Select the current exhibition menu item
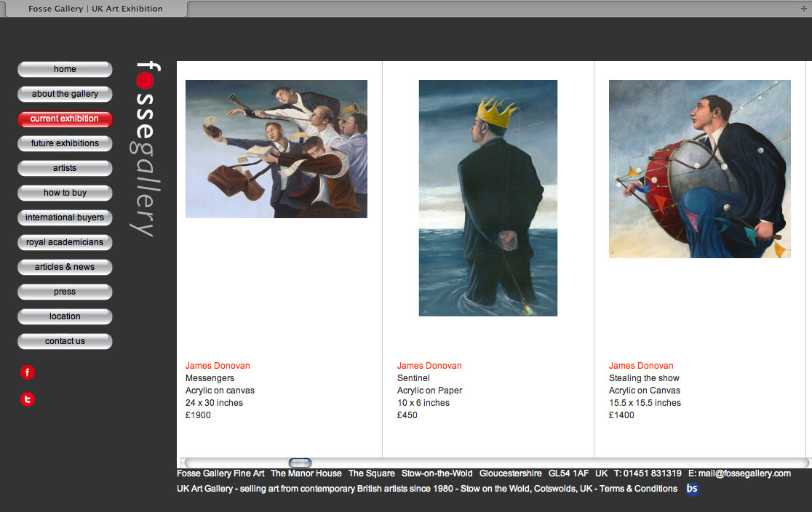The image size is (812, 512). point(65,119)
